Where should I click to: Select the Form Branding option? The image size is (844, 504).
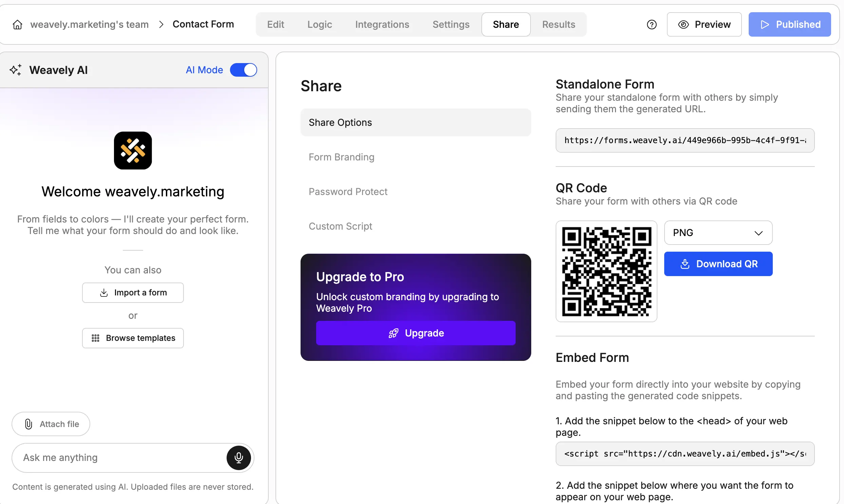tap(341, 157)
